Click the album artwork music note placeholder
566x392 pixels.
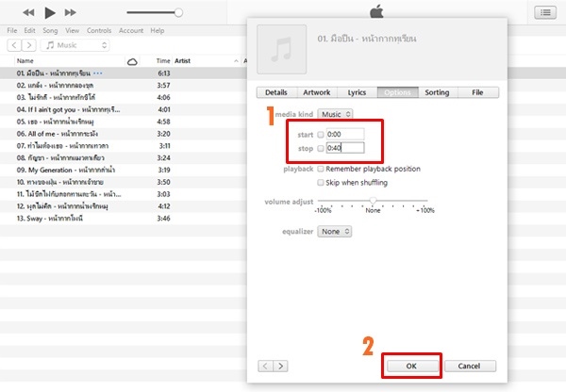(x=281, y=49)
